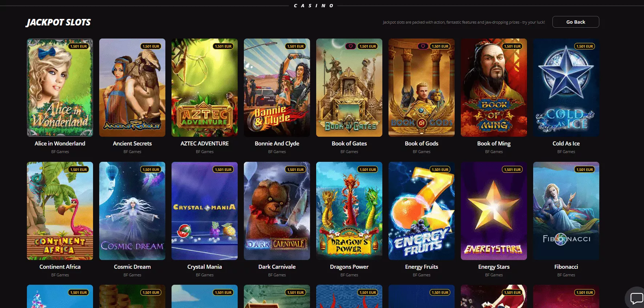Click the jackpot badge on Alice in Wonderland
Image resolution: width=644 pixels, height=308 pixels.
[x=79, y=46]
